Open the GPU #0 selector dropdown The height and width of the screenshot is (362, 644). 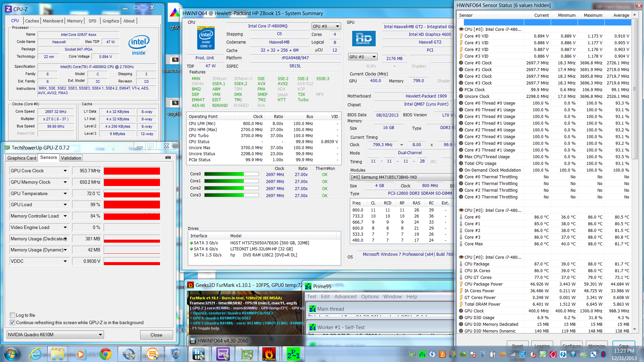[x=374, y=57]
